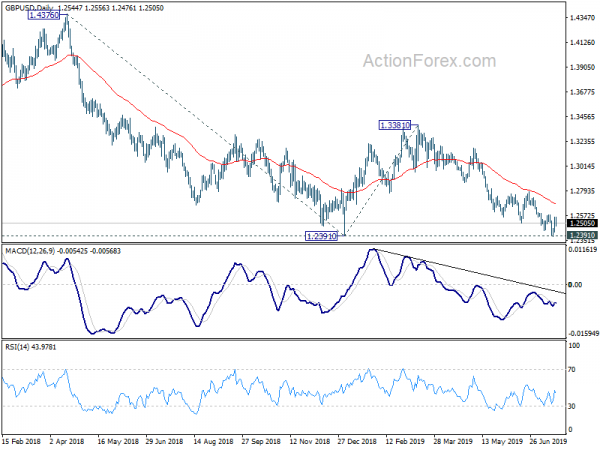Click the 1.43760 high price label
This screenshot has height=450, width=600.
44,15
